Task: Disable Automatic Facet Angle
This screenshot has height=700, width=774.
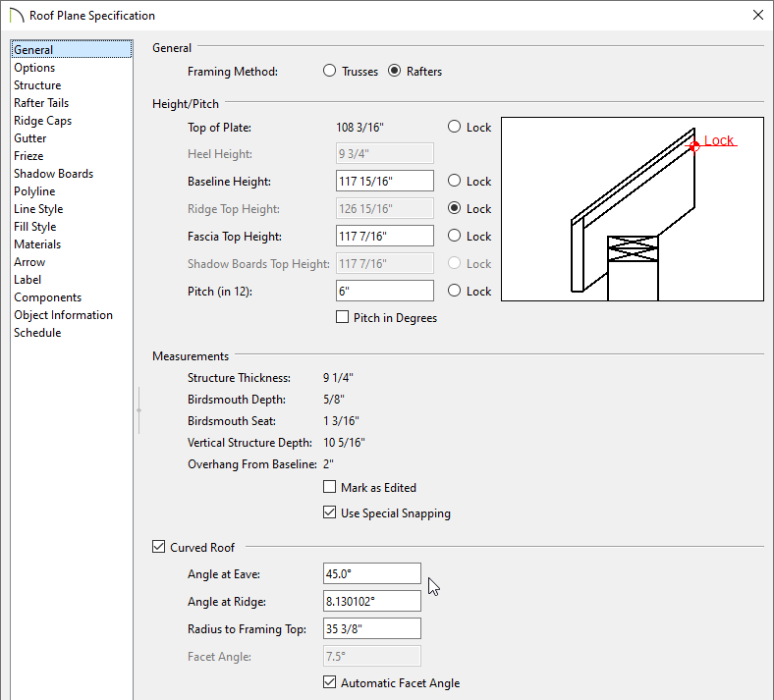Action: click(x=329, y=682)
